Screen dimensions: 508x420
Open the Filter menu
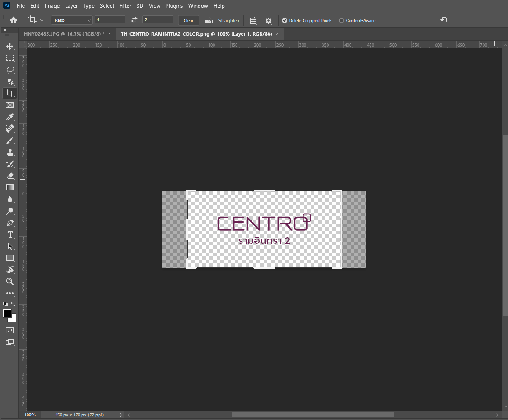pyautogui.click(x=125, y=6)
